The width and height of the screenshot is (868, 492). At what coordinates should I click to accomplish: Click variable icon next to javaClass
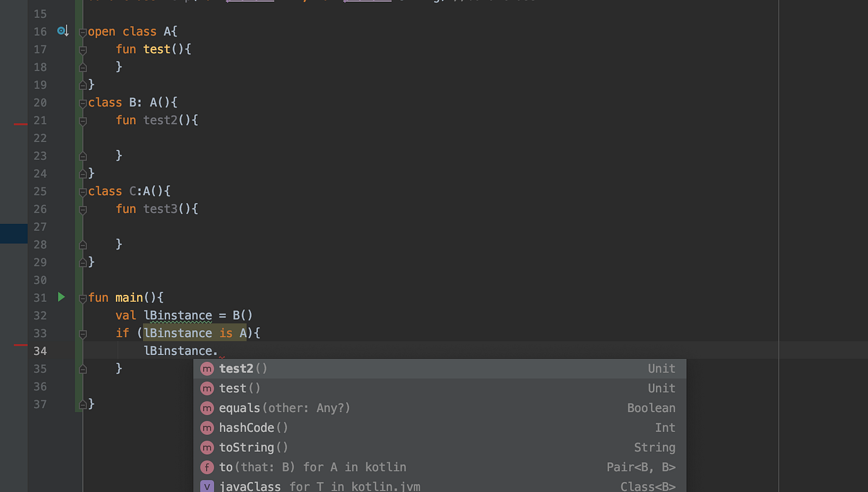pos(207,486)
